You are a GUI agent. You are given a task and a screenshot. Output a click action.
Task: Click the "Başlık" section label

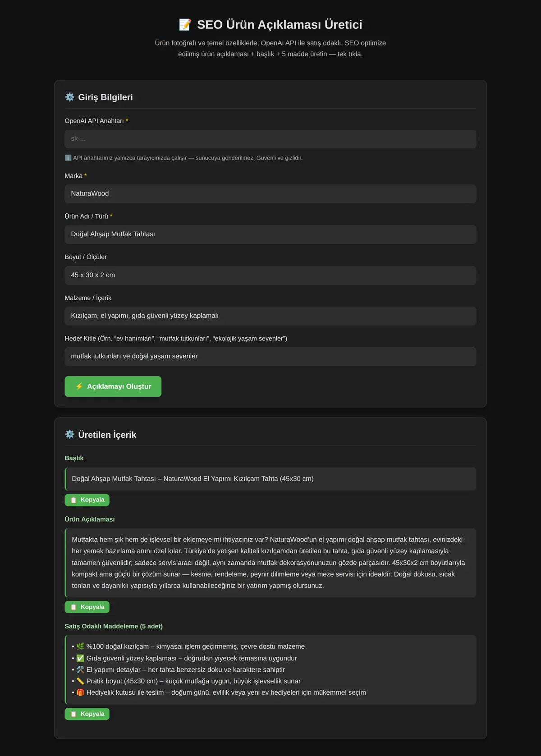click(x=74, y=458)
